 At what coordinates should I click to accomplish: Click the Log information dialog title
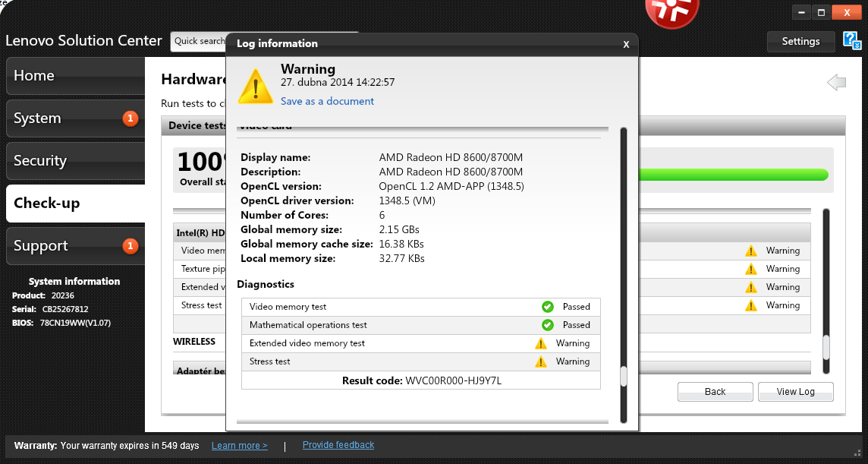click(x=278, y=43)
